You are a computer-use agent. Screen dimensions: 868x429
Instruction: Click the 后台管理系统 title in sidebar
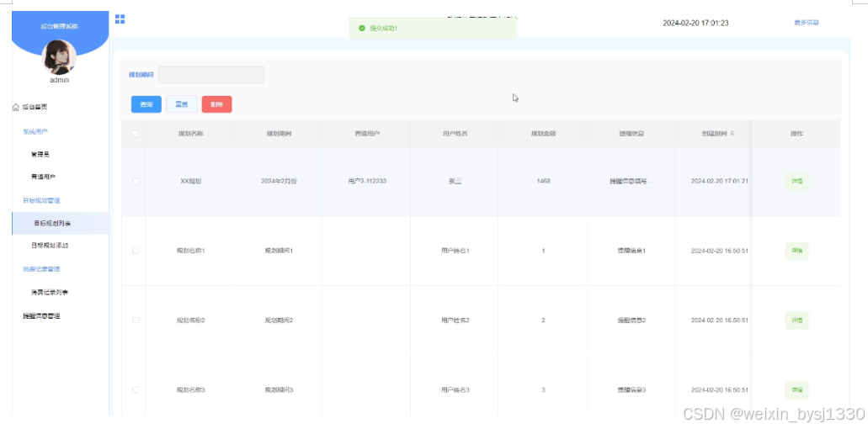pos(59,27)
